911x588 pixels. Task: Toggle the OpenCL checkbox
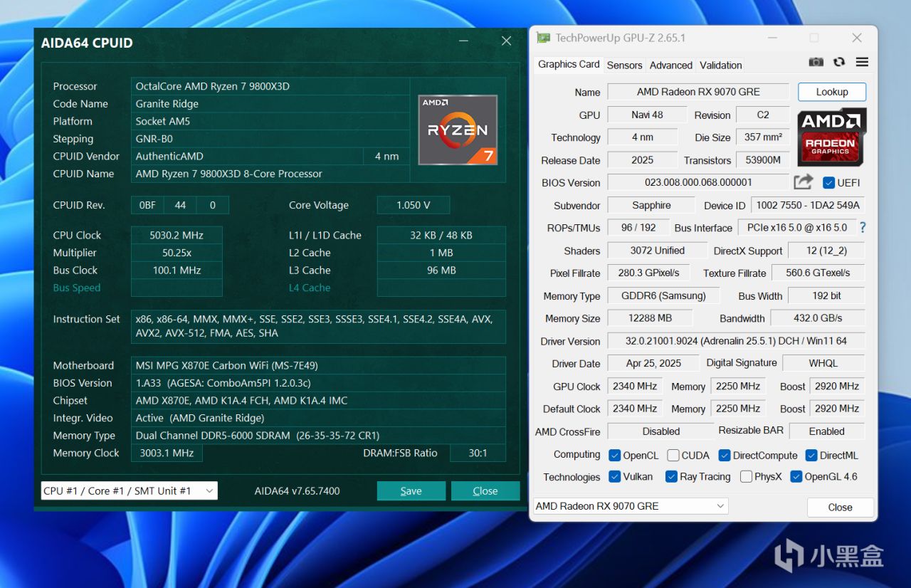click(615, 456)
